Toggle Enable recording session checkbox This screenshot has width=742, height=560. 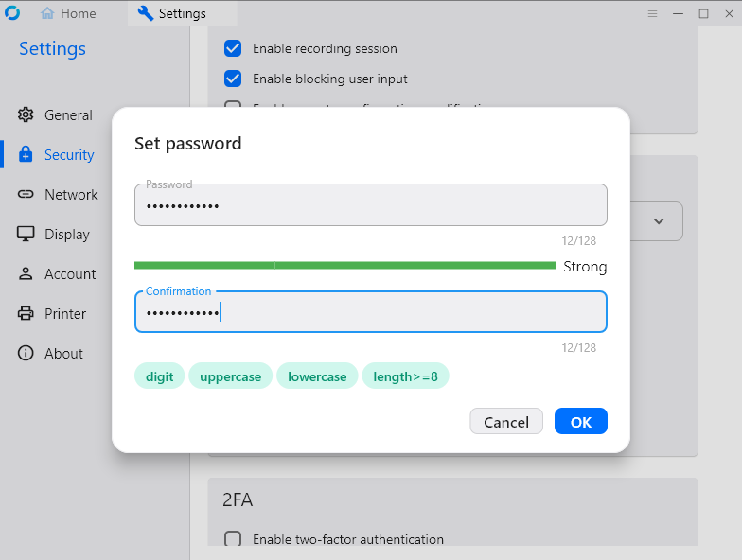233,48
